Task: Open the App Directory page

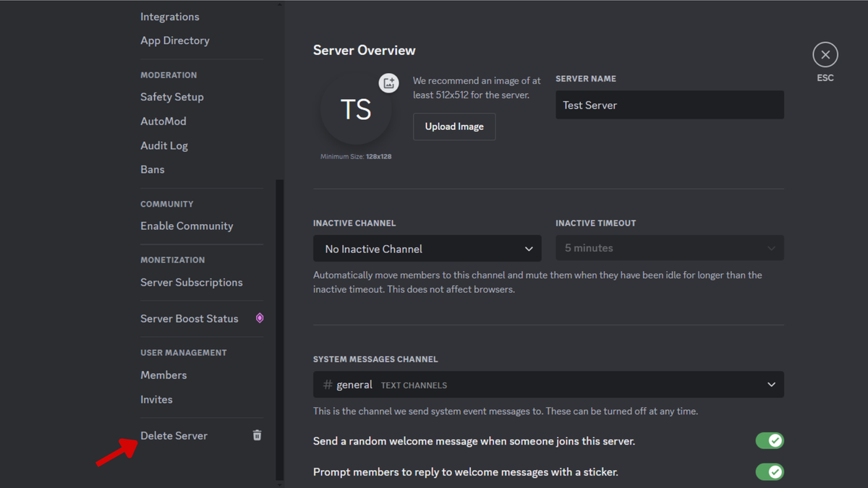Action: 174,40
